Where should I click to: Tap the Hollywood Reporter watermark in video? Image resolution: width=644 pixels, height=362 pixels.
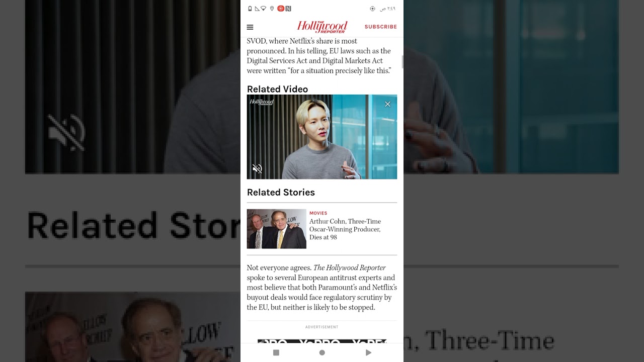click(262, 102)
